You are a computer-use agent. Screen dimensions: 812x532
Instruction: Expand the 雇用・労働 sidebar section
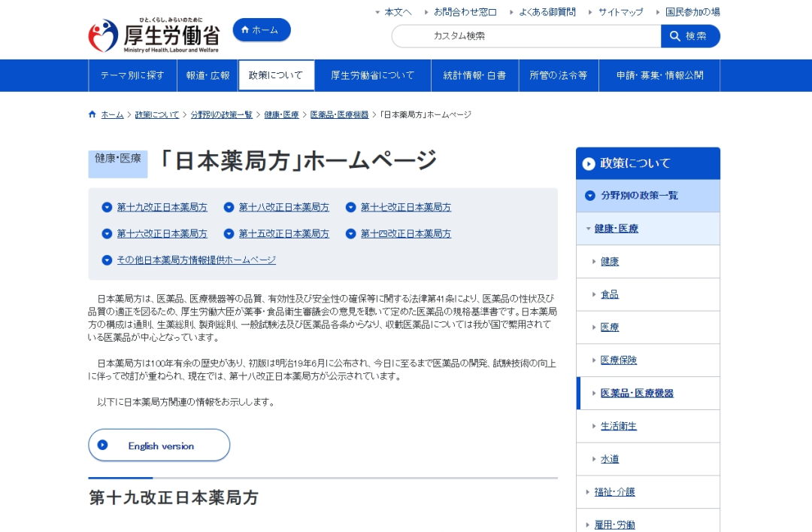click(588, 524)
